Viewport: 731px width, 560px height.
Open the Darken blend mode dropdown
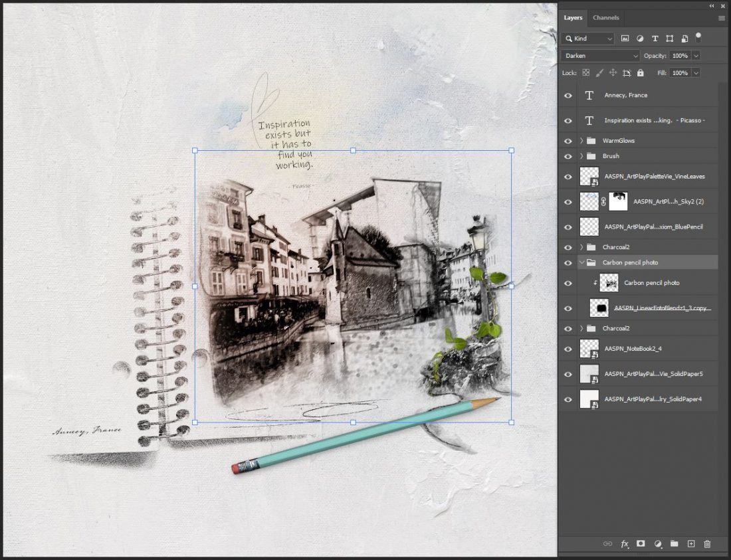tap(601, 56)
